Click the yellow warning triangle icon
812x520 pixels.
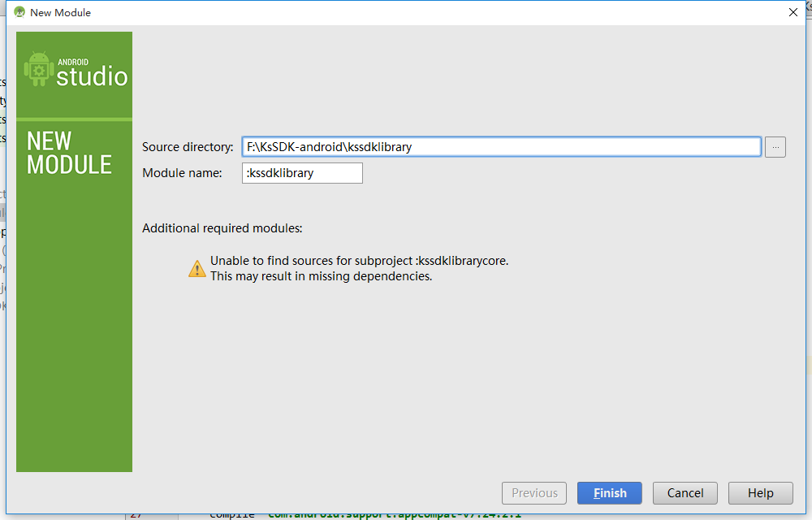point(197,269)
